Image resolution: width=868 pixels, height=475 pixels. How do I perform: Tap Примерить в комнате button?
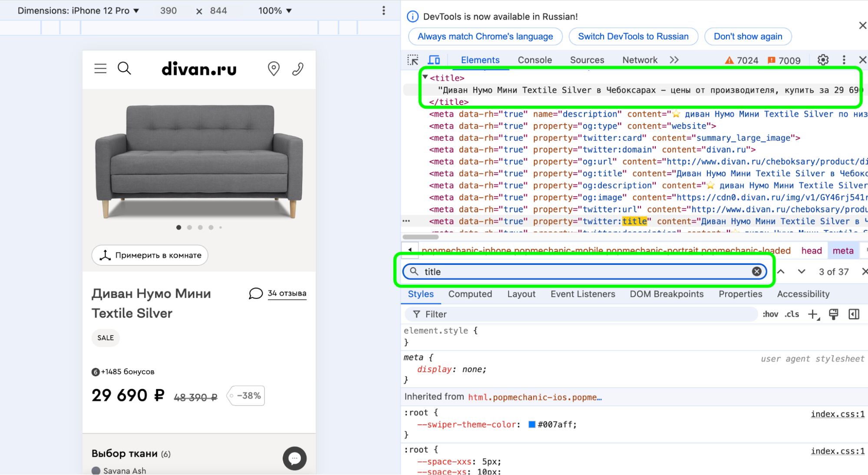(x=150, y=255)
